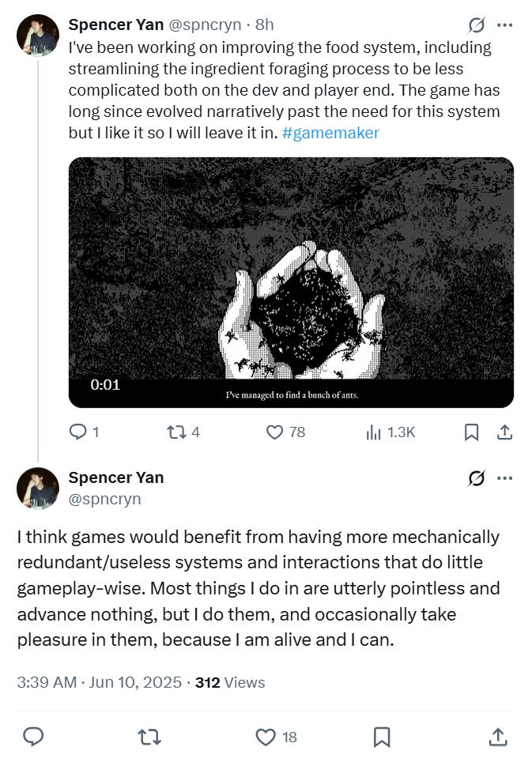Like the first tweet with 78 likes

coord(275,432)
